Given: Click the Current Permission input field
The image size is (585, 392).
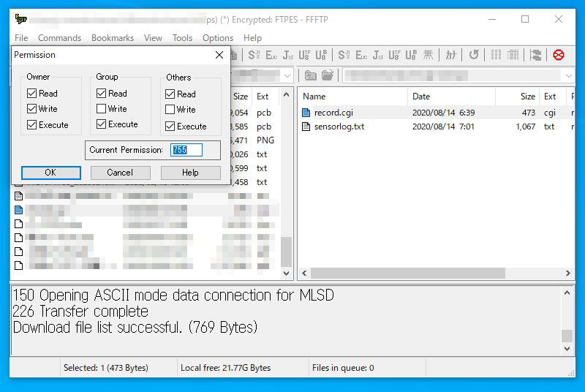Looking at the screenshot, I should coord(195,150).
